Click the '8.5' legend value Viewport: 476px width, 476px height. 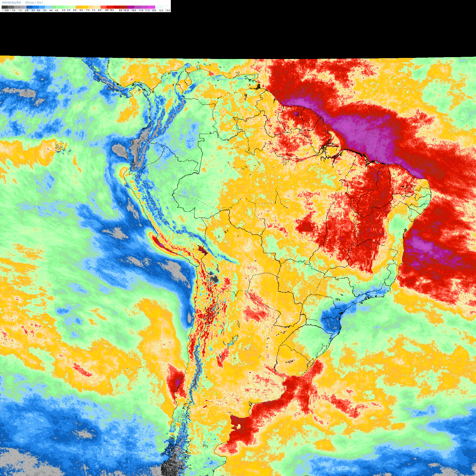107,10
